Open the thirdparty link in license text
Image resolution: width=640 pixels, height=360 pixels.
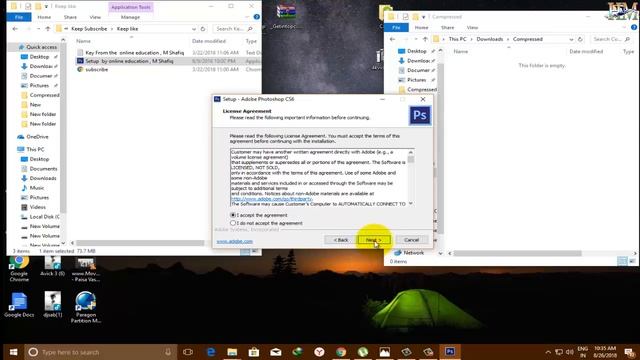[271, 199]
